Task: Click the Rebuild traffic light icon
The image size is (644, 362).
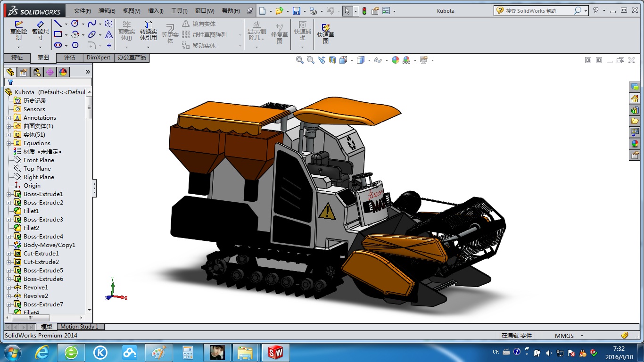Action: tap(364, 11)
